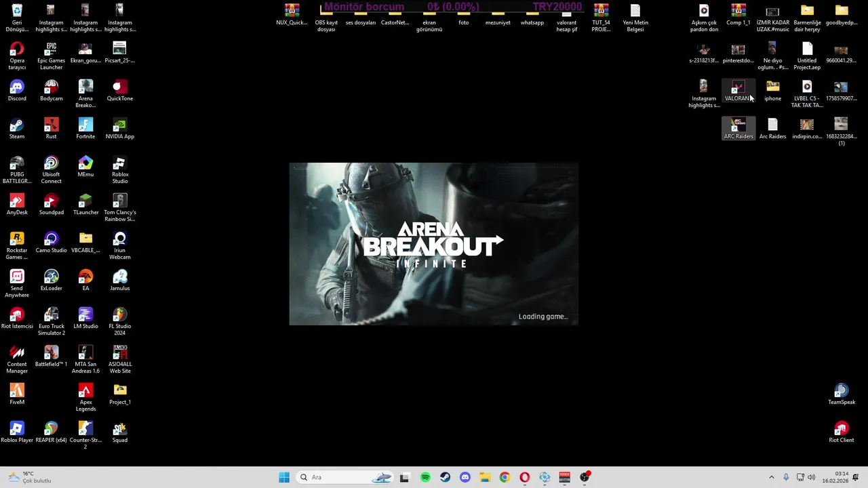
Task: Select the AnyDesk desktop icon
Action: (17, 204)
